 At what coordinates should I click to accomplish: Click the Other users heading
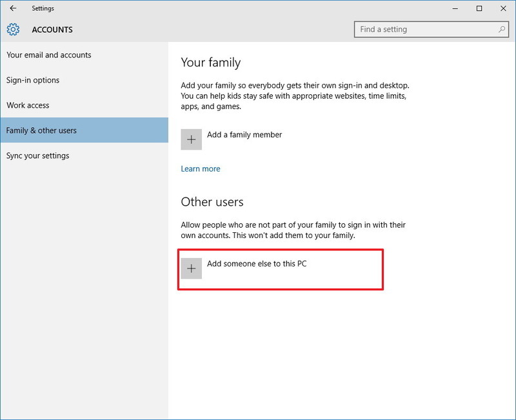click(x=212, y=202)
